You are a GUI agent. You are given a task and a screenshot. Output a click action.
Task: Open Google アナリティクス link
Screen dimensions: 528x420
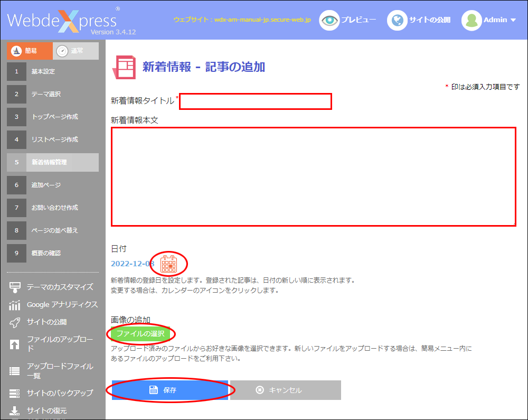(x=62, y=304)
